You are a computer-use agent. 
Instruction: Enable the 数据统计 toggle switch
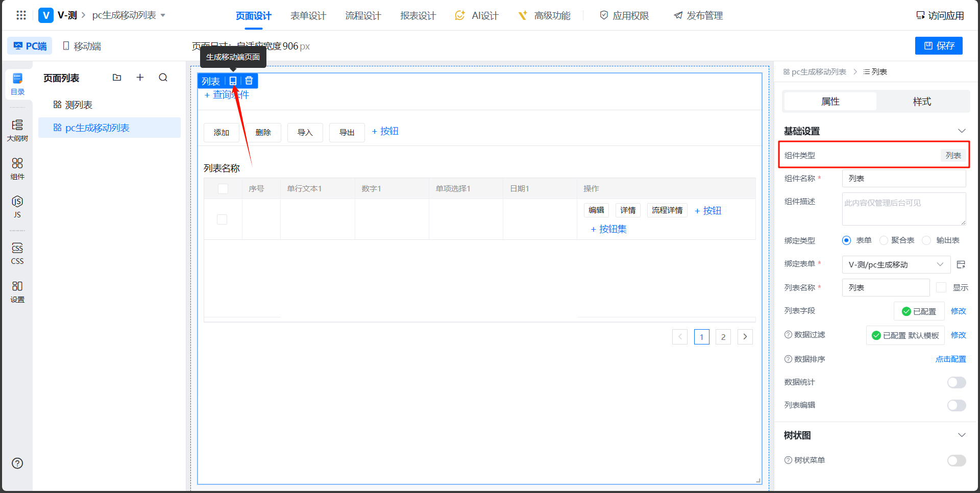(x=956, y=382)
